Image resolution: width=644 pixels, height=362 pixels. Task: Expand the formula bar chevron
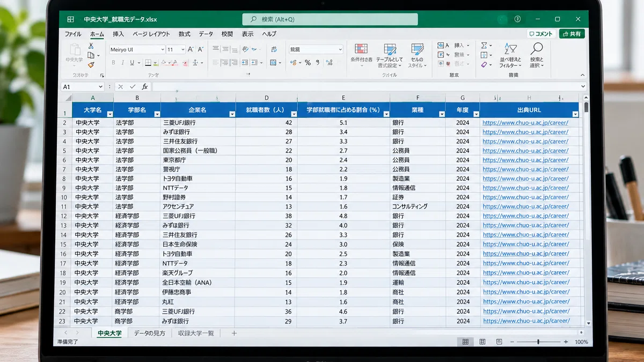tap(583, 86)
